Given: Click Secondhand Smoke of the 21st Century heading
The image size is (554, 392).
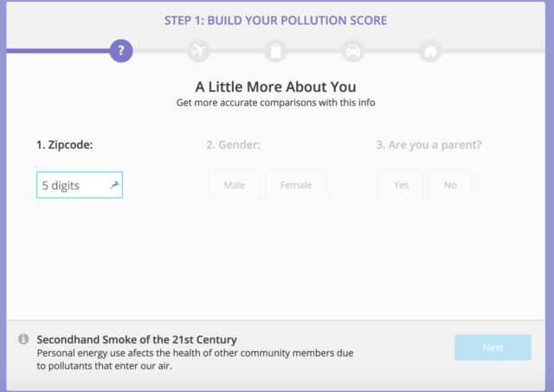Looking at the screenshot, I should tap(137, 339).
